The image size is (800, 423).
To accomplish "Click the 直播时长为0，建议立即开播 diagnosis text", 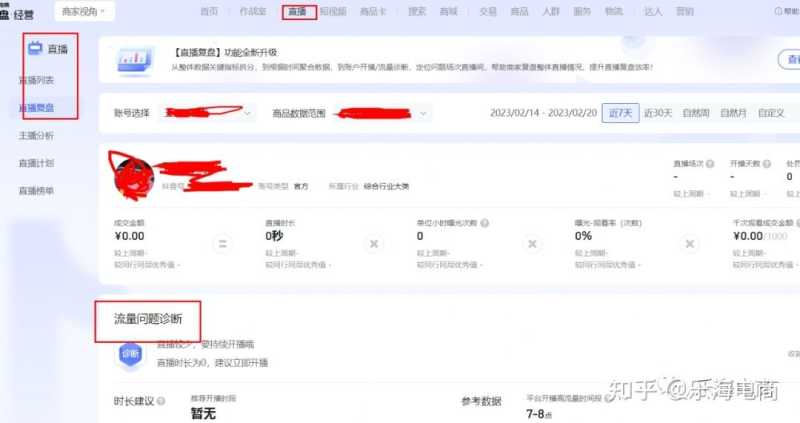I will click(212, 363).
